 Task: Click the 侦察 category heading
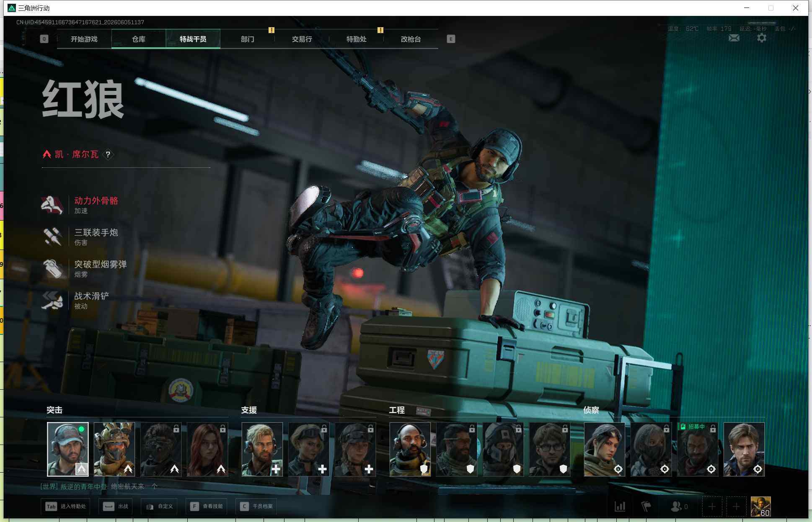point(591,410)
